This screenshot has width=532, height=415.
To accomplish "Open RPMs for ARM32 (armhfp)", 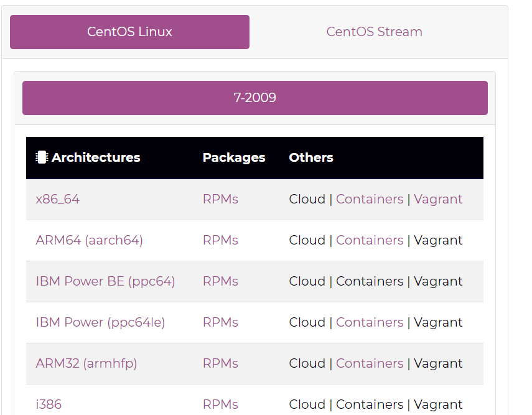I will pyautogui.click(x=220, y=363).
